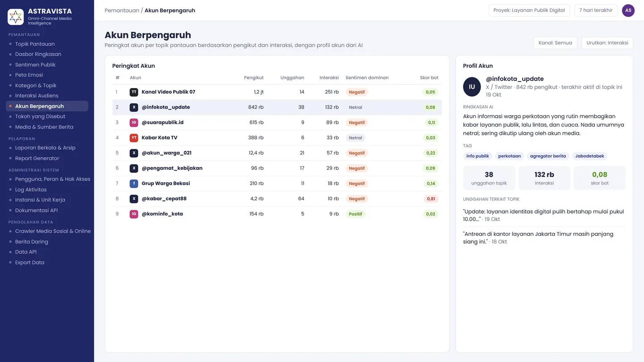Click the YT icon beside Kabar Kota TV
The height and width of the screenshot is (362, 644).
click(134, 138)
